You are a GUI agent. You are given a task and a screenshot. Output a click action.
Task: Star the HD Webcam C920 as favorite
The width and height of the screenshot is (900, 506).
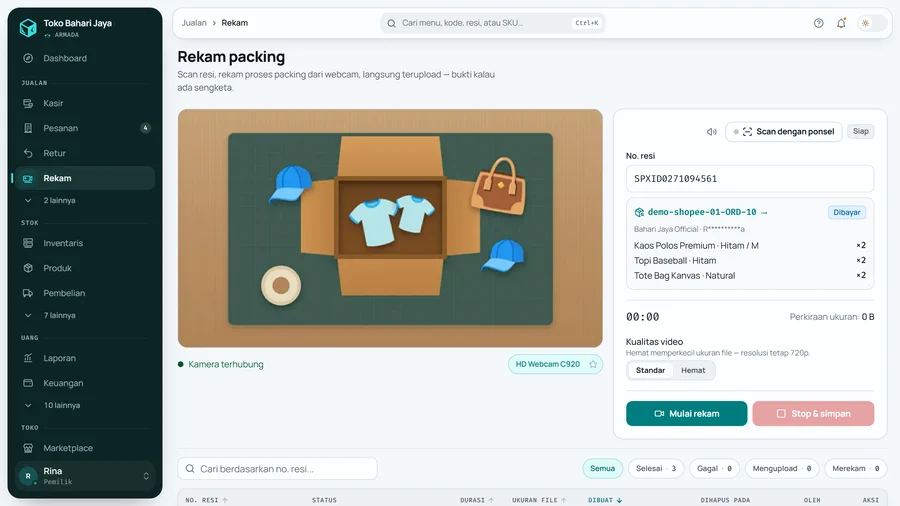click(593, 364)
